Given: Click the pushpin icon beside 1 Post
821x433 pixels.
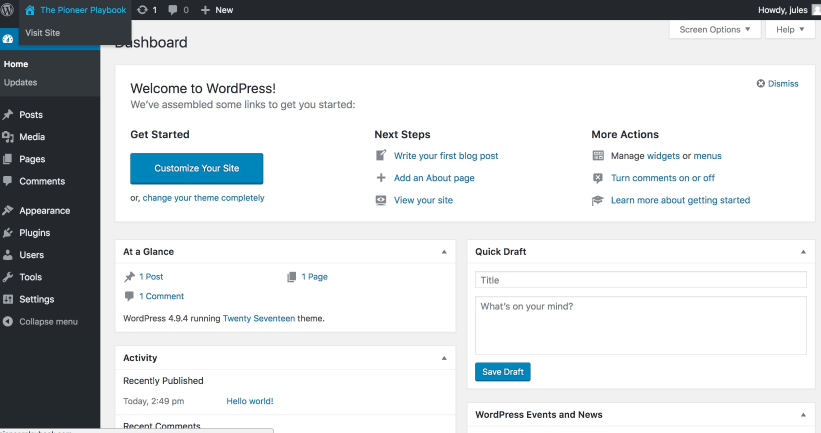Looking at the screenshot, I should coord(129,277).
